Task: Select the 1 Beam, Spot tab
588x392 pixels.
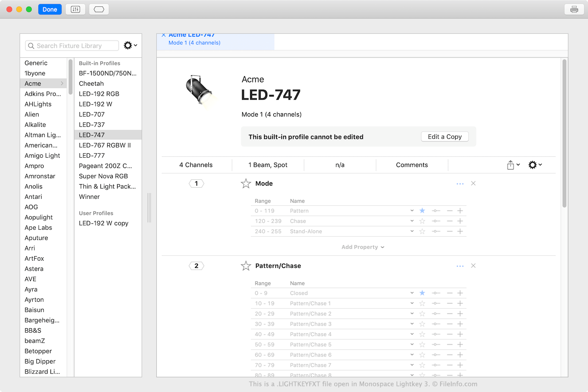Action: [268, 165]
